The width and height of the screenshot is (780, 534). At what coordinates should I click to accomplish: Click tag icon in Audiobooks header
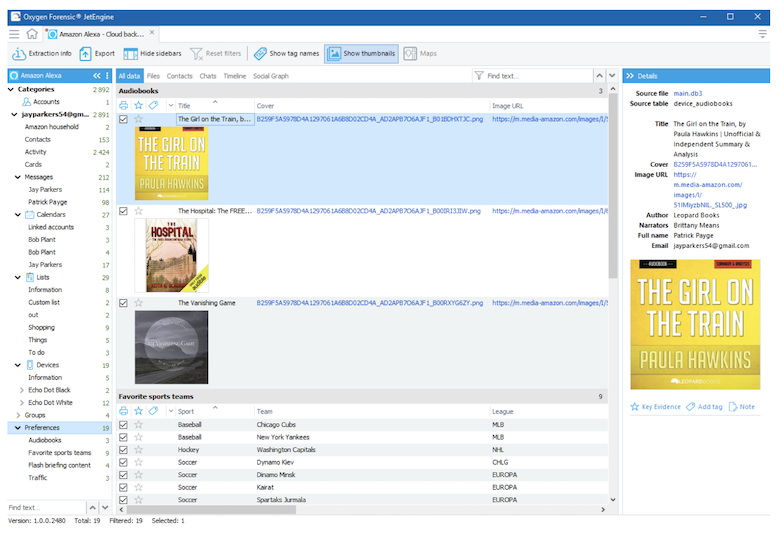point(153,106)
